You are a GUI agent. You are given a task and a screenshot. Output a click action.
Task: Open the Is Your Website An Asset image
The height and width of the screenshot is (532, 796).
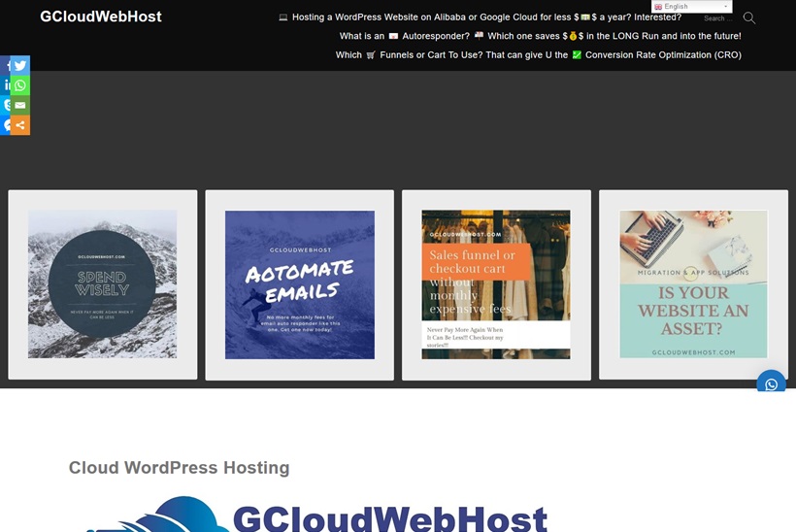tap(693, 284)
